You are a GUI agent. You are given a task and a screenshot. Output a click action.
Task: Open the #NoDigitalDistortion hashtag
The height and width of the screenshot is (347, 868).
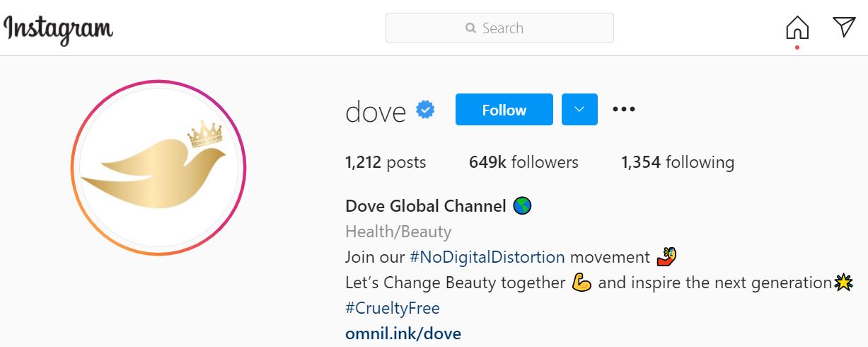[x=487, y=256]
